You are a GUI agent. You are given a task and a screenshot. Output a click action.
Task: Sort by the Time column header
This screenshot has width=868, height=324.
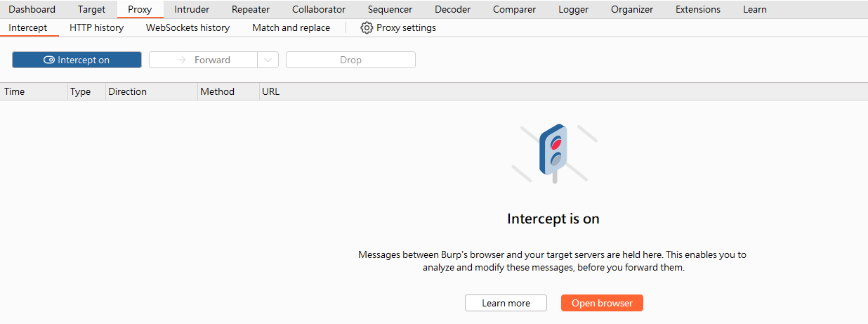coord(33,91)
